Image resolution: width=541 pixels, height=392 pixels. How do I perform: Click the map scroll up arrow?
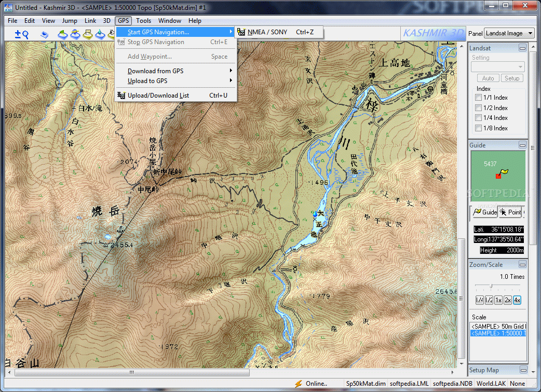(461, 46)
